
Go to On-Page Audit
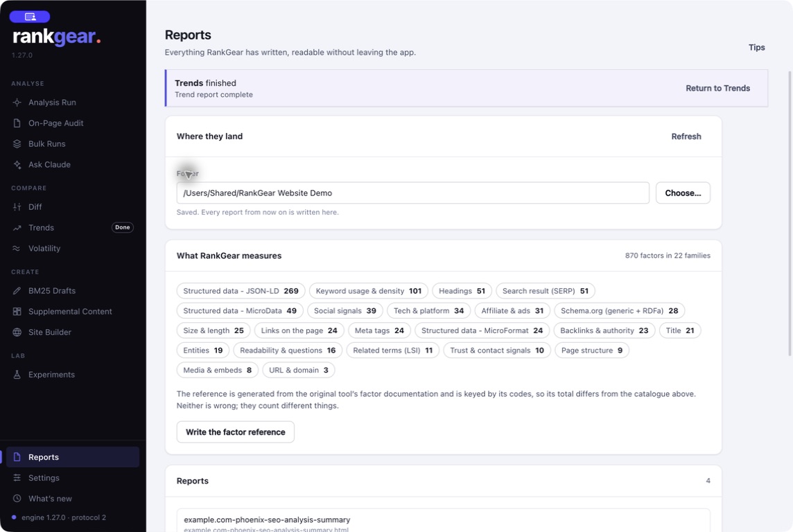coord(73,123)
